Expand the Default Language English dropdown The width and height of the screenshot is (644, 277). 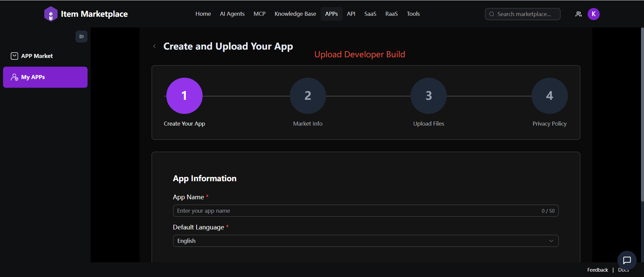(366, 241)
